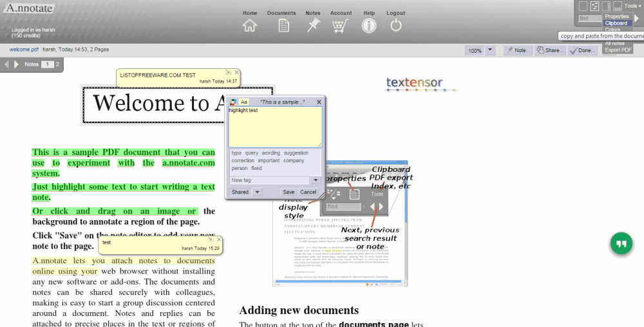Viewport: 644px width, 327px height.
Task: Click the A.nnotate logo
Action: pos(29,8)
